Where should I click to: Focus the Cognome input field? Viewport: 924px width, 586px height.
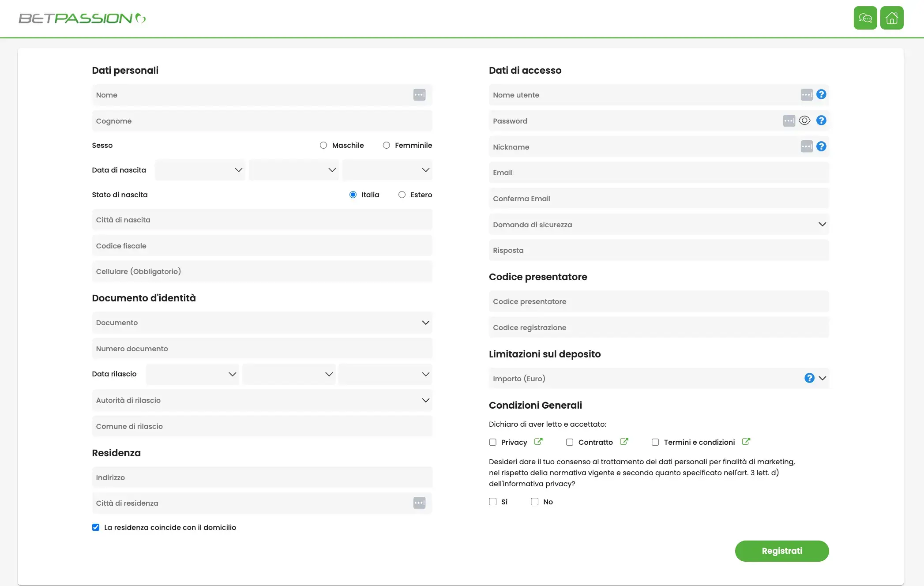(x=262, y=121)
